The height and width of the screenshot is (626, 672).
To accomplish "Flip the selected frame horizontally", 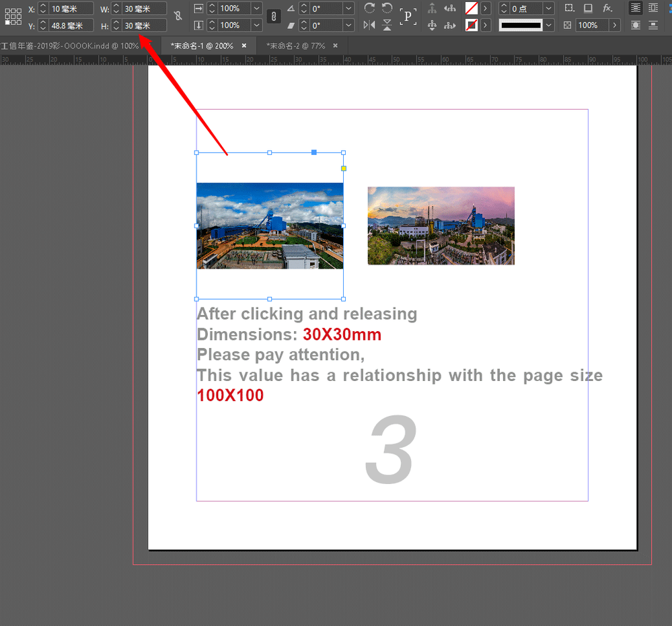I will click(369, 25).
